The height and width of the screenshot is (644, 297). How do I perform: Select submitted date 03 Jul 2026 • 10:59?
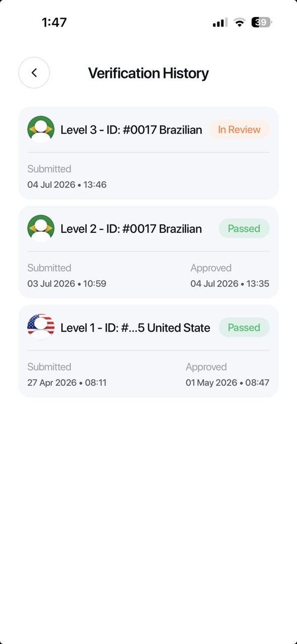click(x=67, y=283)
